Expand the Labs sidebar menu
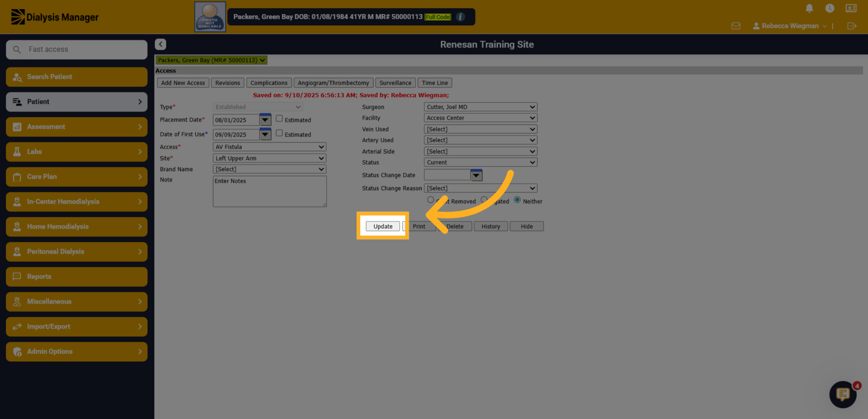 pyautogui.click(x=77, y=152)
